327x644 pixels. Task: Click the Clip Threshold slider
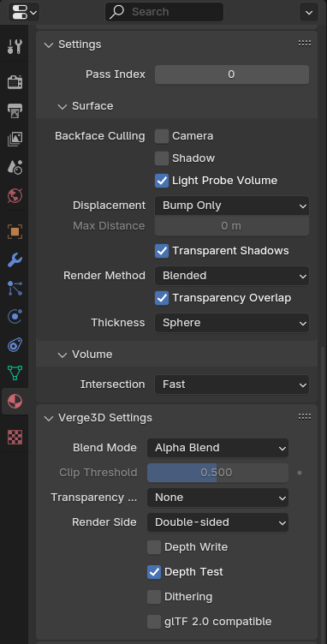tap(217, 473)
